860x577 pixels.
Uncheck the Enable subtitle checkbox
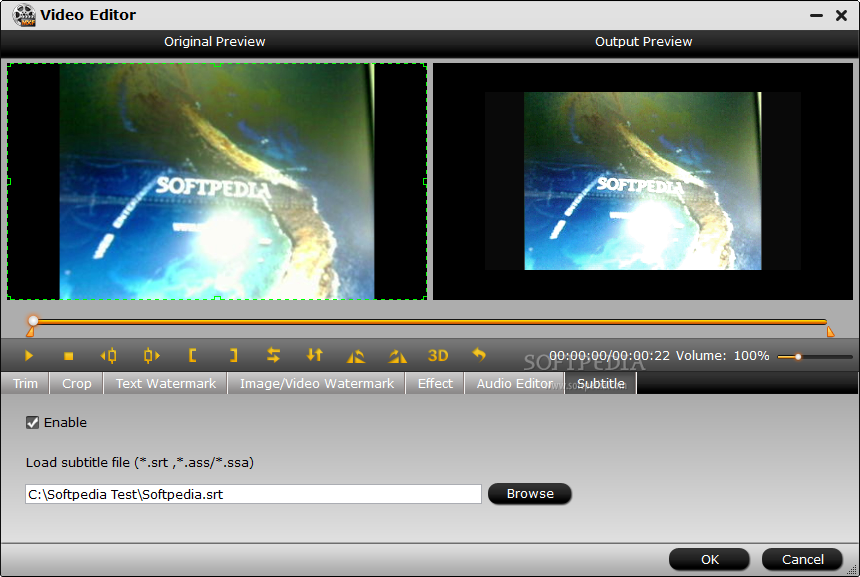click(32, 422)
